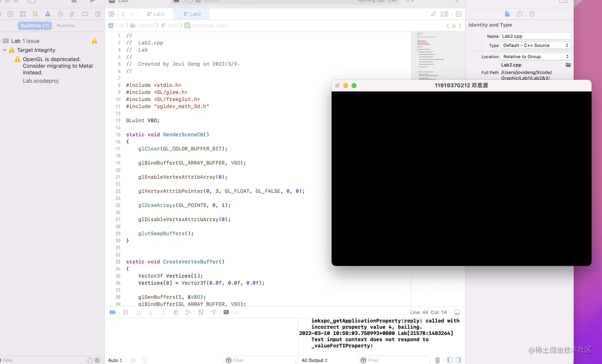
Task: Toggle breakpoints in the debug bar
Action: point(112,312)
